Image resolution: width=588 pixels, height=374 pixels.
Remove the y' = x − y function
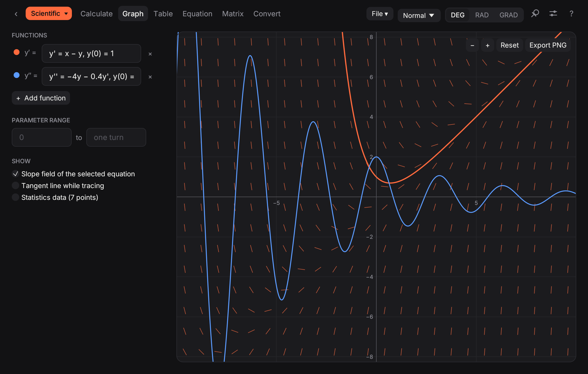[150, 54]
